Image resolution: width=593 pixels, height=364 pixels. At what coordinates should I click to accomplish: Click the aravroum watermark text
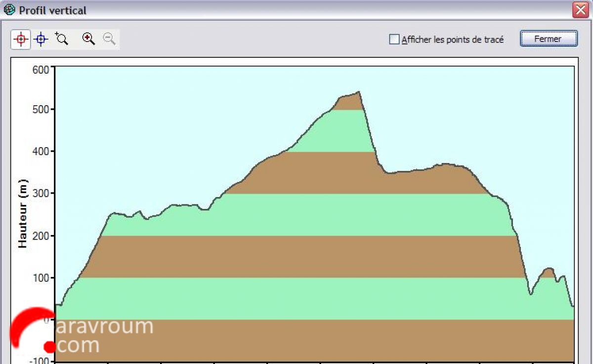pos(105,326)
